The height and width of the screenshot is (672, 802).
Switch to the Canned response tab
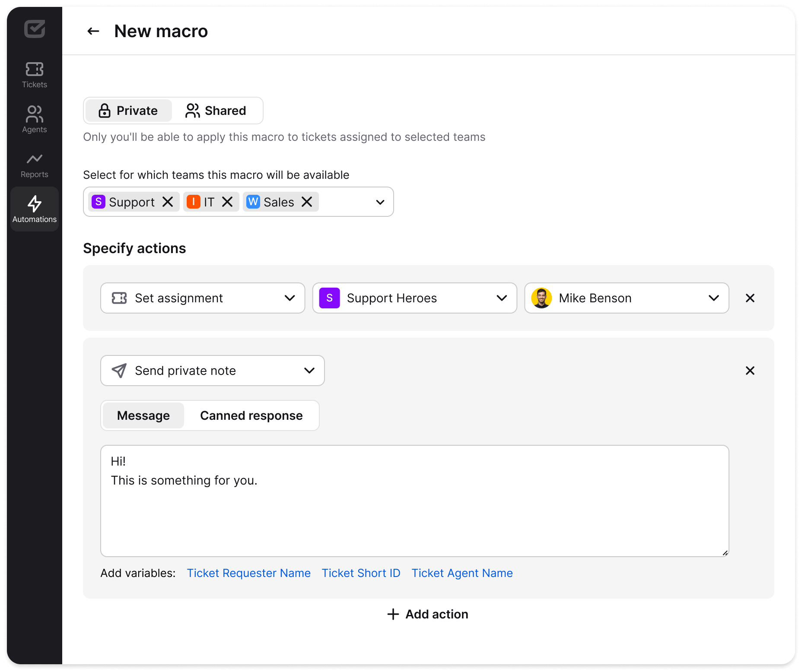[251, 415]
